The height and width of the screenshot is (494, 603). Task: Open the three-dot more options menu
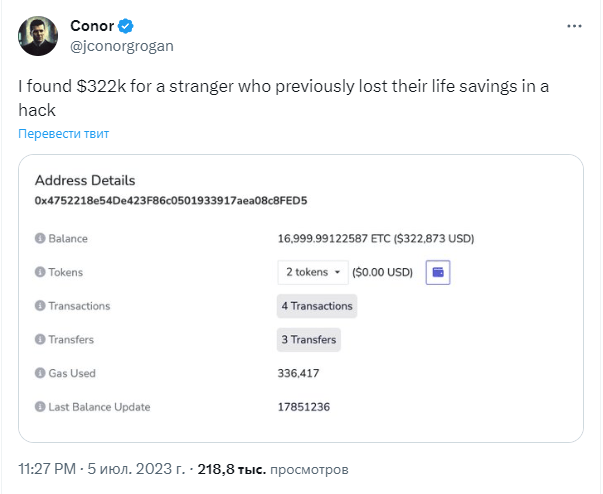574,26
